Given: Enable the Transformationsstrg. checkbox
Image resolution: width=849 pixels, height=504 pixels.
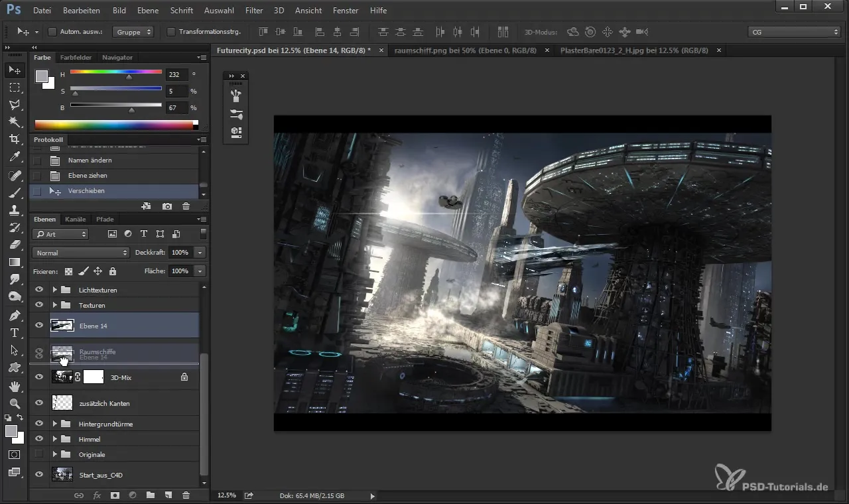Looking at the screenshot, I should coord(171,32).
